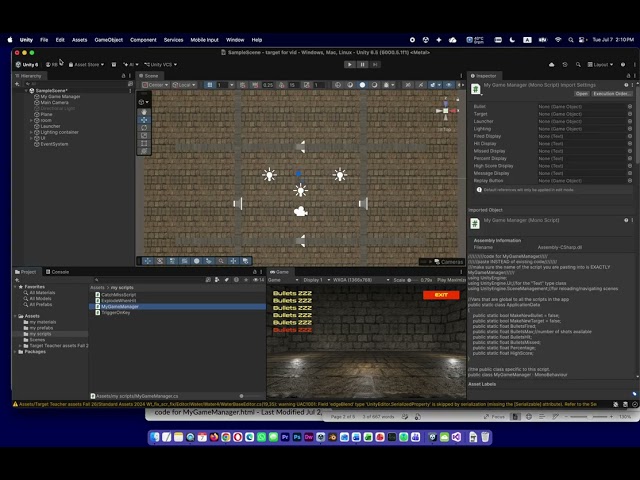Viewport: 640px width, 480px height.
Task: Select My Game Manager in Hierarchy
Action: [x=60, y=97]
